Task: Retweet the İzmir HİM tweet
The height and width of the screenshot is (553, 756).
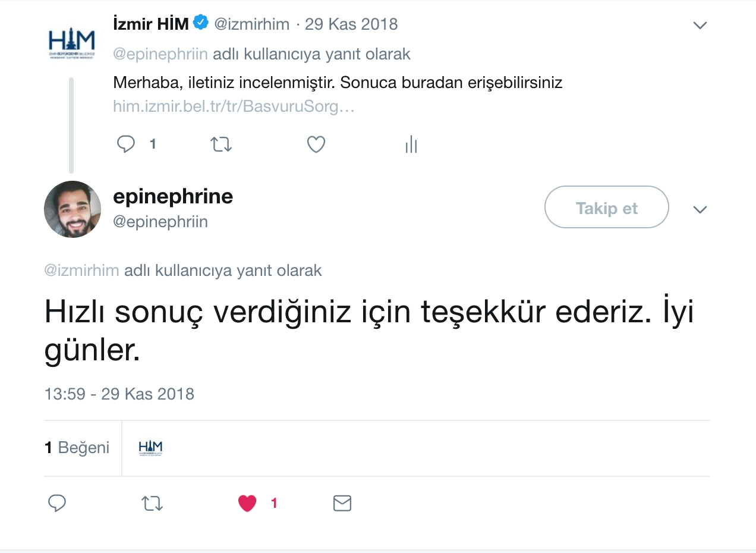Action: click(221, 144)
